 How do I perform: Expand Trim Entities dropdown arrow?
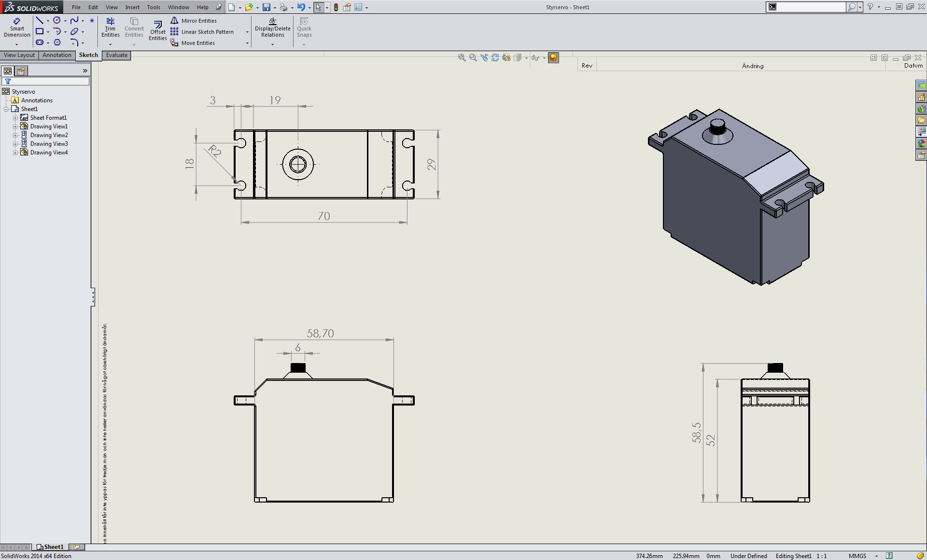pos(111,44)
